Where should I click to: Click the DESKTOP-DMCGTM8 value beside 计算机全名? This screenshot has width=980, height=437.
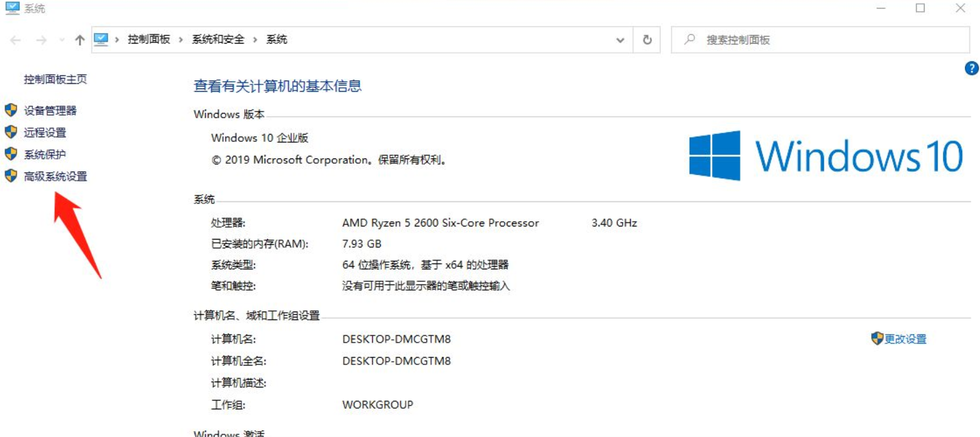[x=397, y=361]
